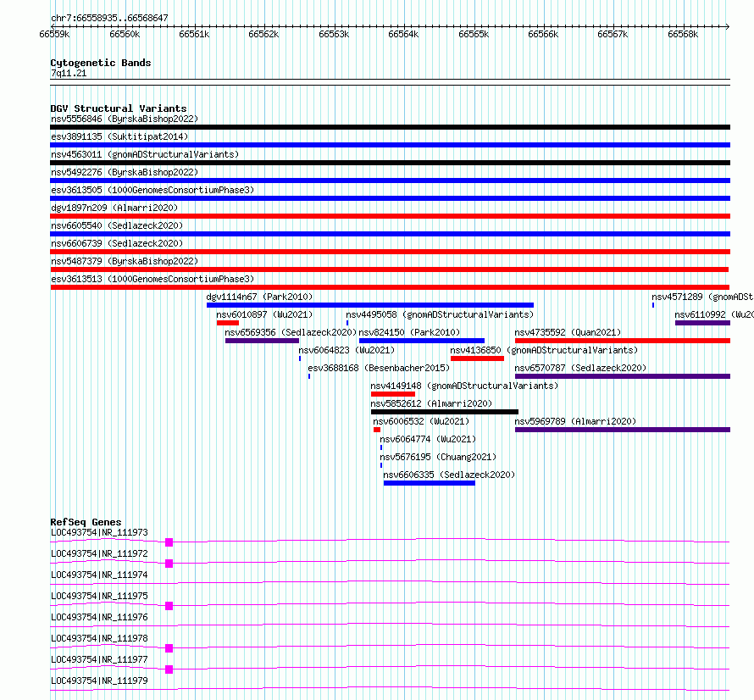Select the nsv6110992 variant label
754x700 pixels.
point(714,314)
